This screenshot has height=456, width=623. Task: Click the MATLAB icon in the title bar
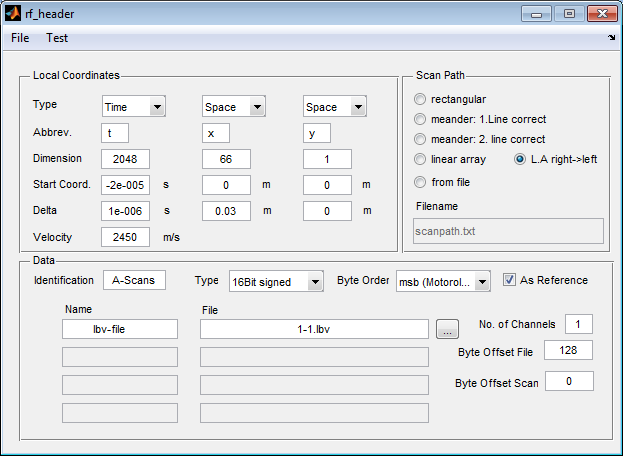(13, 14)
